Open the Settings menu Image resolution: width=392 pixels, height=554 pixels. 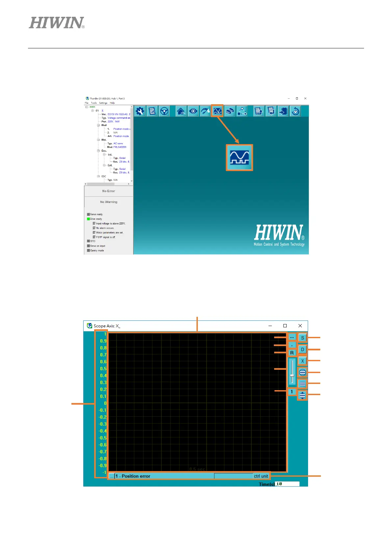[x=103, y=103]
